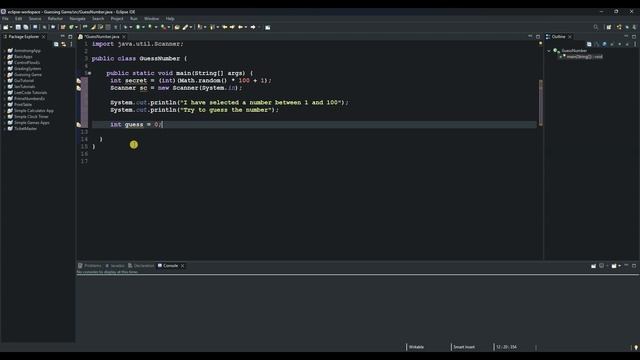This screenshot has width=640, height=360.
Task: Toggle Link with Editor in Package Explorer
Action: click(64, 44)
